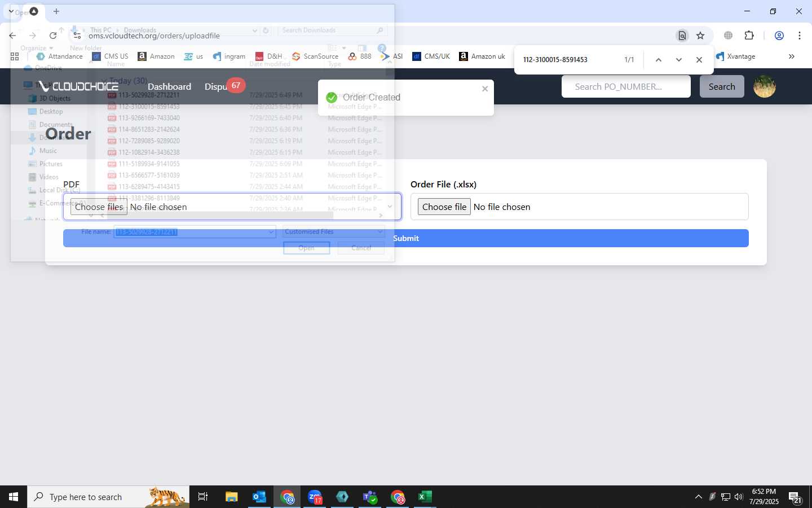Open the Windows Start menu
812x508 pixels.
point(14,497)
